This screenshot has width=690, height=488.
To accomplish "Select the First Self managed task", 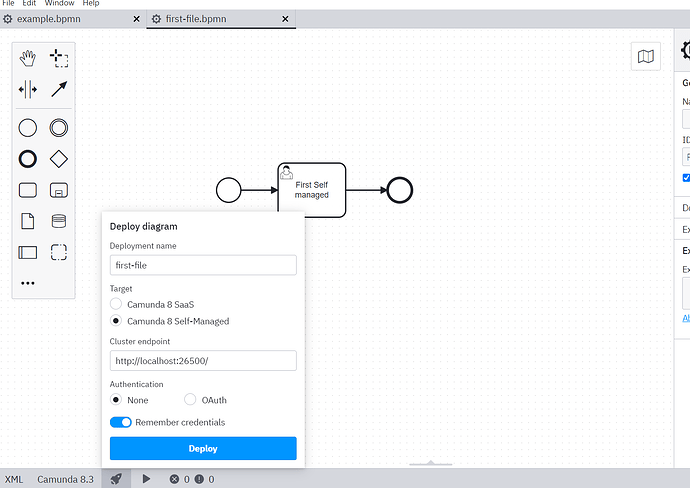I will pos(312,190).
